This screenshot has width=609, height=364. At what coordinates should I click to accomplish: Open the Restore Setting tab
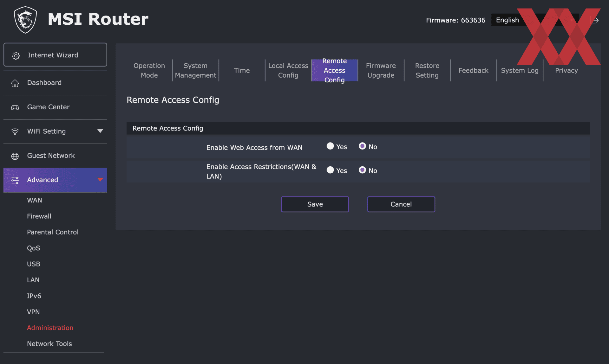[427, 70]
